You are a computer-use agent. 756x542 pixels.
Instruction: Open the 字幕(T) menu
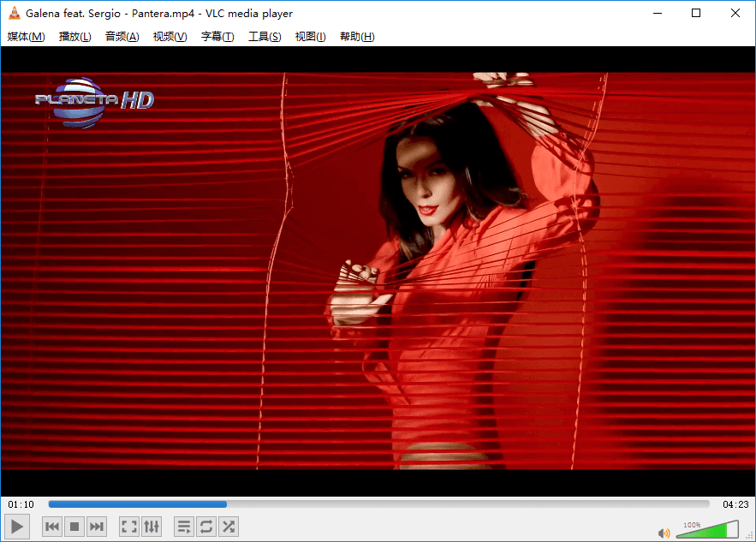tap(217, 37)
